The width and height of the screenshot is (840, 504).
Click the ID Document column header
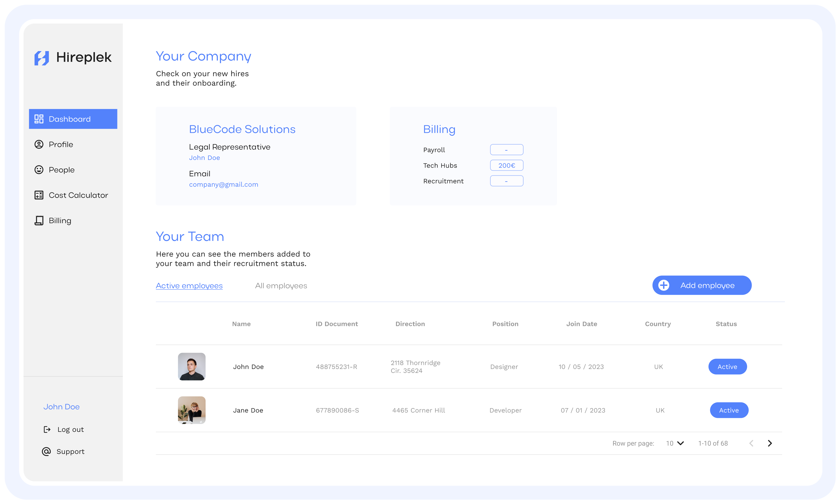click(x=337, y=324)
